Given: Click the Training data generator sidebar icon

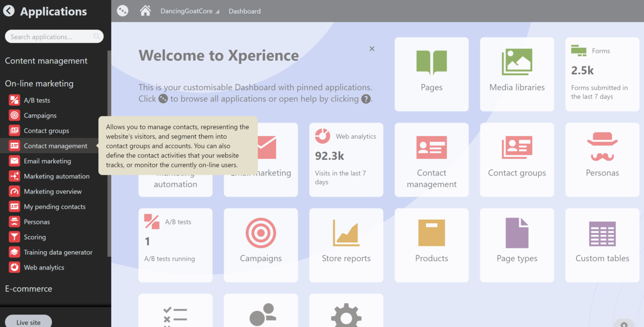Looking at the screenshot, I should tap(14, 252).
